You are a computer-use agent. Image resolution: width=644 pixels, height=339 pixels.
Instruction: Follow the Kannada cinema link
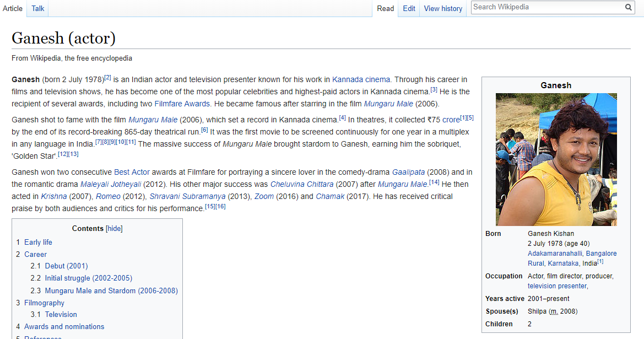[x=361, y=79]
